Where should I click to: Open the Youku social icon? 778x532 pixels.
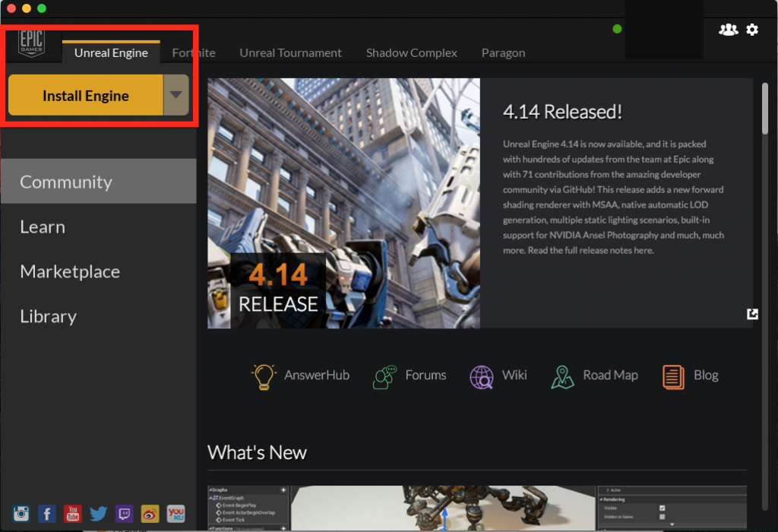point(176,513)
